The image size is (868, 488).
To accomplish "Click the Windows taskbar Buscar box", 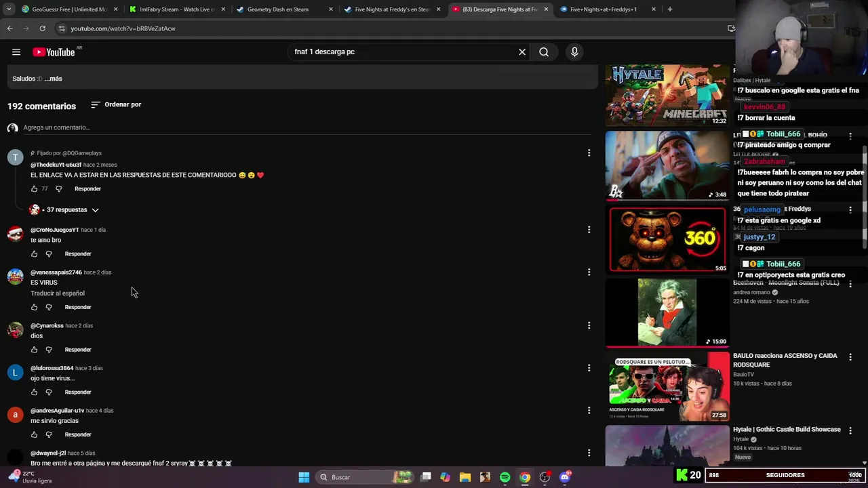I will tap(365, 477).
